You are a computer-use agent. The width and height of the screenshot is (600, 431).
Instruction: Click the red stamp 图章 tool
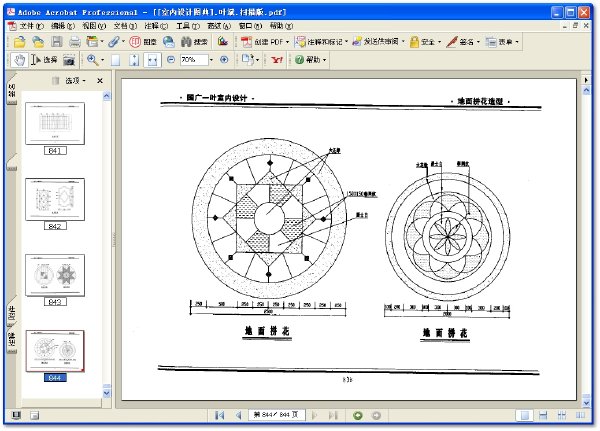pos(143,42)
